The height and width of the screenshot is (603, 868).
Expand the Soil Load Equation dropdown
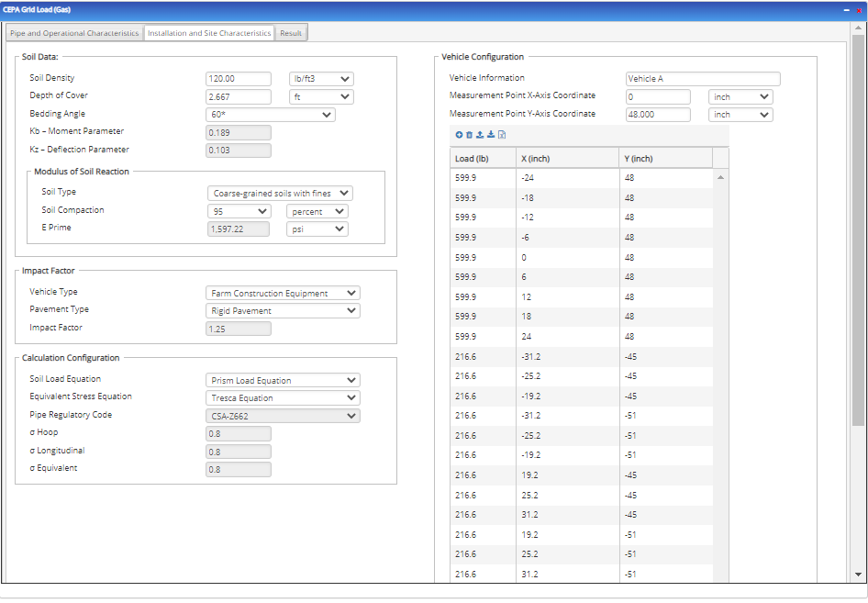283,379
